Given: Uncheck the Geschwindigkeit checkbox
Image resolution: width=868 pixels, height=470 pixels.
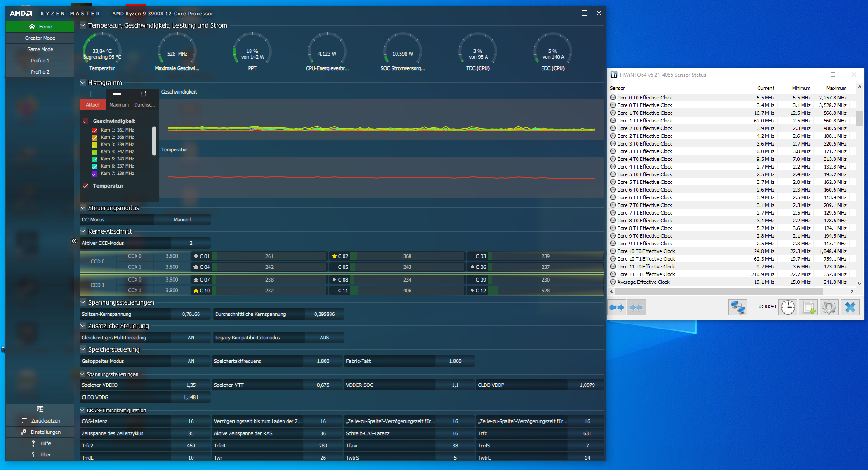Looking at the screenshot, I should tap(85, 121).
